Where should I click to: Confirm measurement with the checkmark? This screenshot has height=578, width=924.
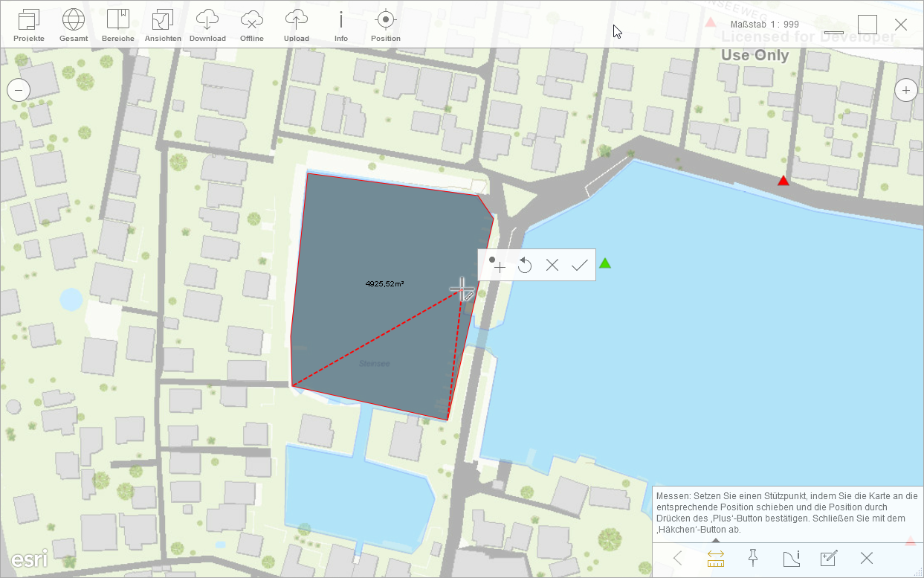point(579,265)
